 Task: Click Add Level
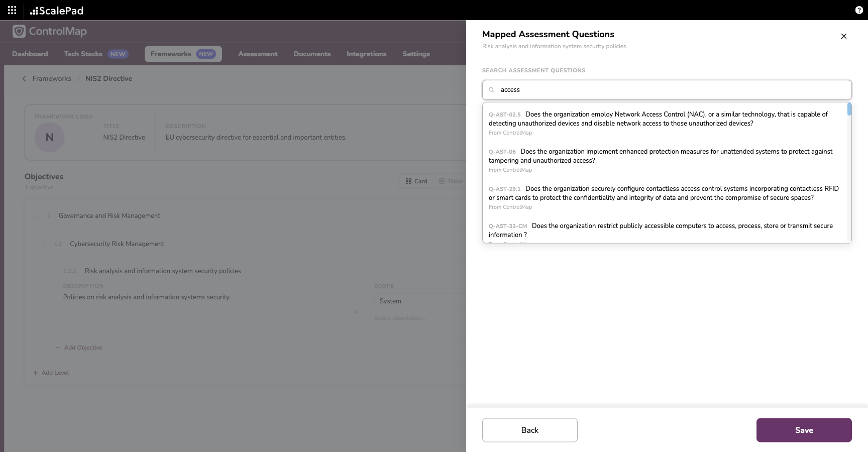click(x=51, y=373)
